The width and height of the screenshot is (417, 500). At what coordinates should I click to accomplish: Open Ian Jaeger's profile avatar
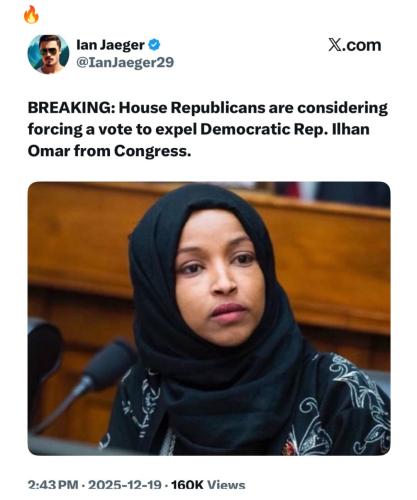(48, 54)
